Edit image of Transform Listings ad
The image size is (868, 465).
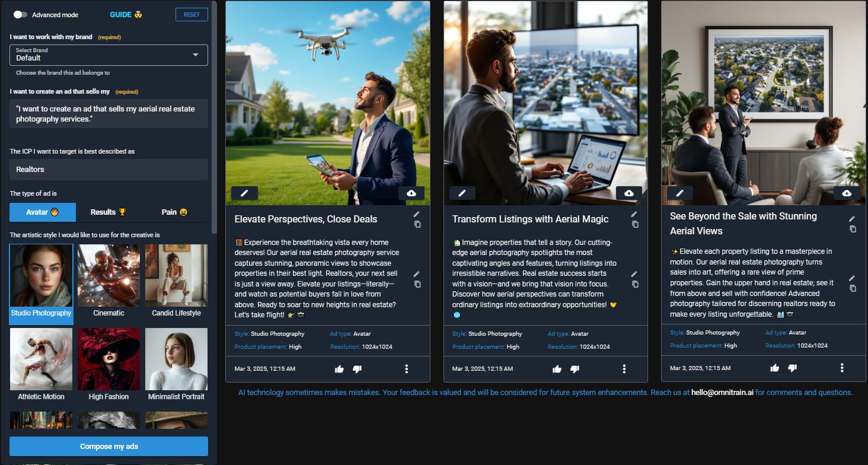(x=462, y=193)
